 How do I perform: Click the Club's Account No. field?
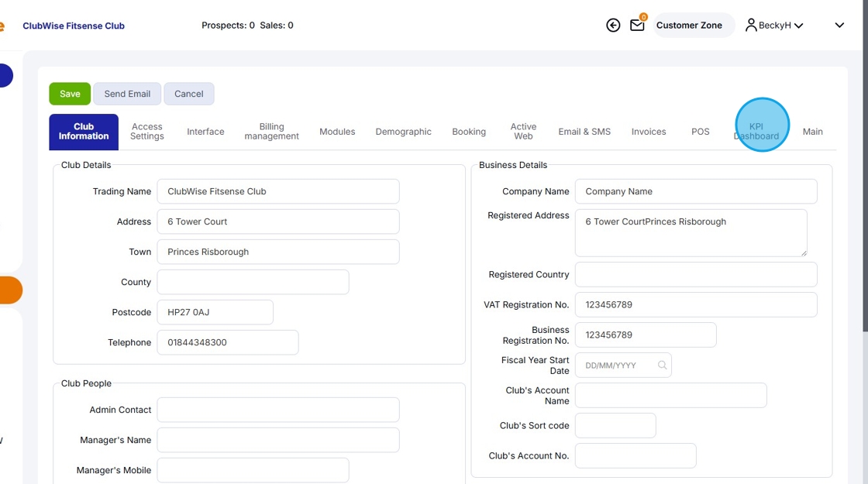point(635,456)
